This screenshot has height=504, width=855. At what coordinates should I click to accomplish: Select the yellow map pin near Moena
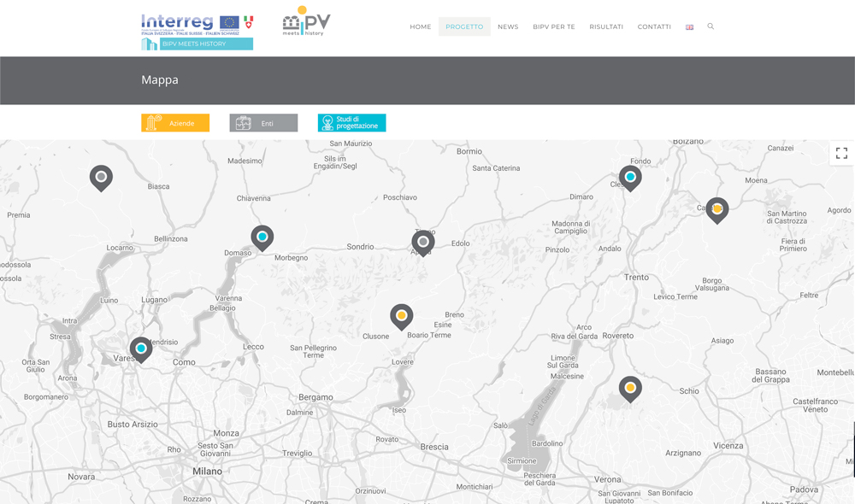pos(717,210)
